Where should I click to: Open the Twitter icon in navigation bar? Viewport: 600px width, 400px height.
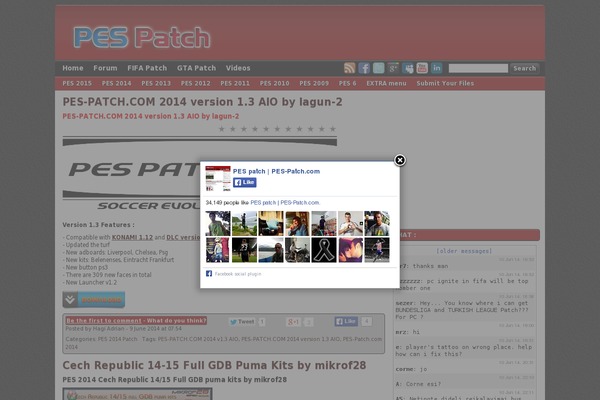point(378,68)
